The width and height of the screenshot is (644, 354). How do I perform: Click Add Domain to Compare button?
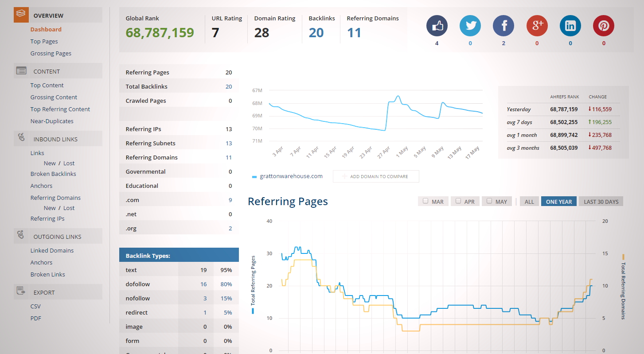pyautogui.click(x=376, y=176)
